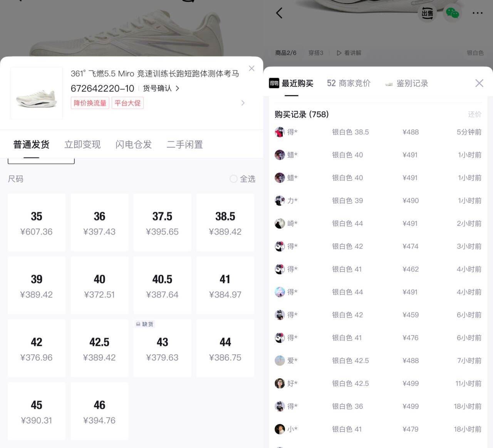Tap the 降价换流量 tag
Viewport: 493px width, 448px height.
point(90,103)
